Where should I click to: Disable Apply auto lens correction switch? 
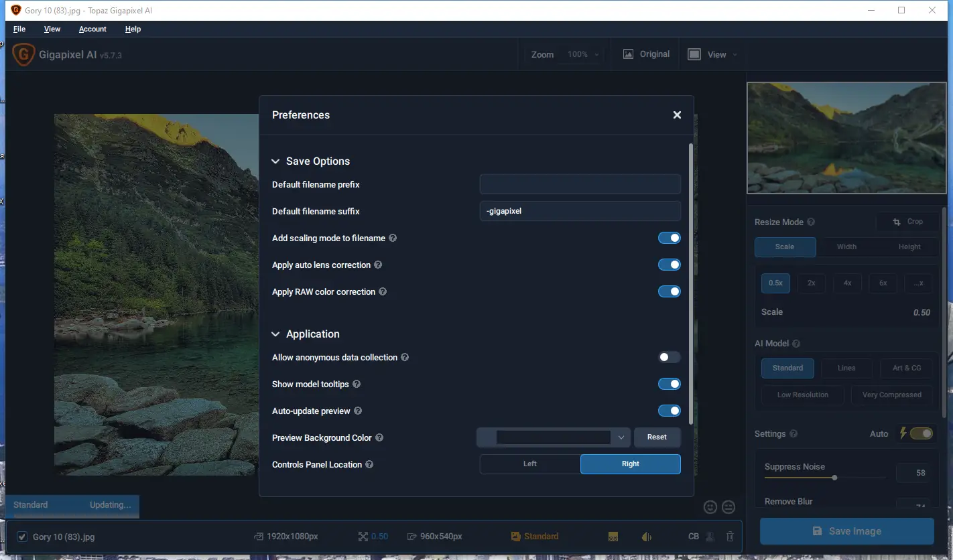tap(670, 265)
